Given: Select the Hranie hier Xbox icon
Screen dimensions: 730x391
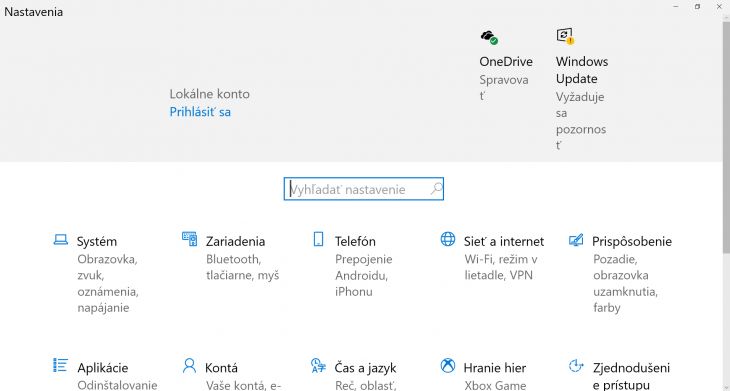Looking at the screenshot, I should [448, 365].
